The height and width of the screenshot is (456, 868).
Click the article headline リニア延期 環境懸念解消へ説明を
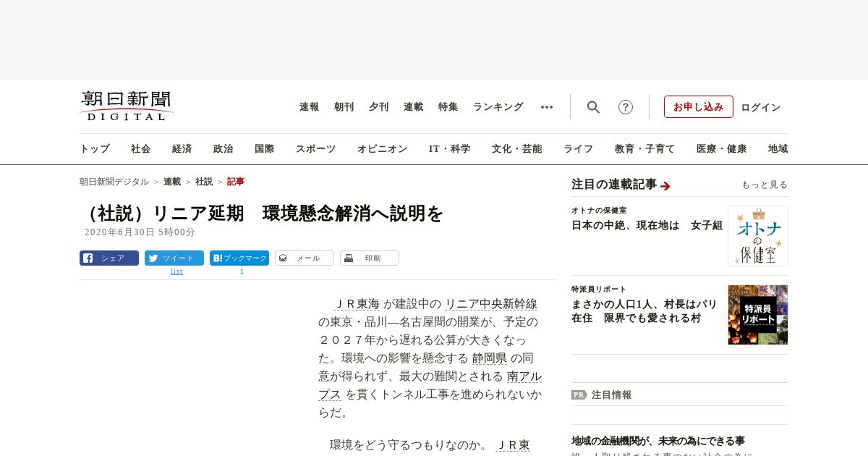coord(261,214)
